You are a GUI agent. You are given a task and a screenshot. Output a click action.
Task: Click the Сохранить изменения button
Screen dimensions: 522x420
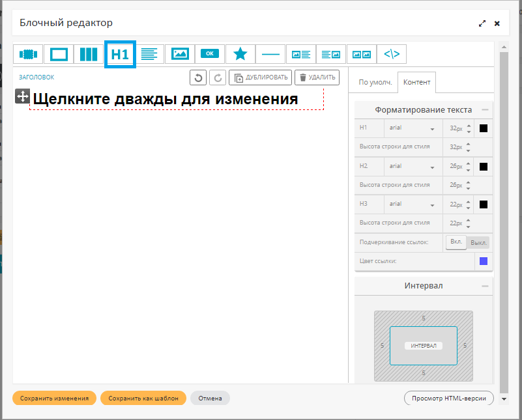[54, 398]
